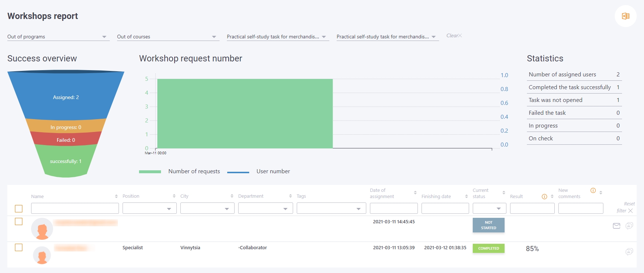Click 2021-03-11 14:45:45 assignment date
Image resolution: width=644 pixels, height=273 pixels.
394,222
